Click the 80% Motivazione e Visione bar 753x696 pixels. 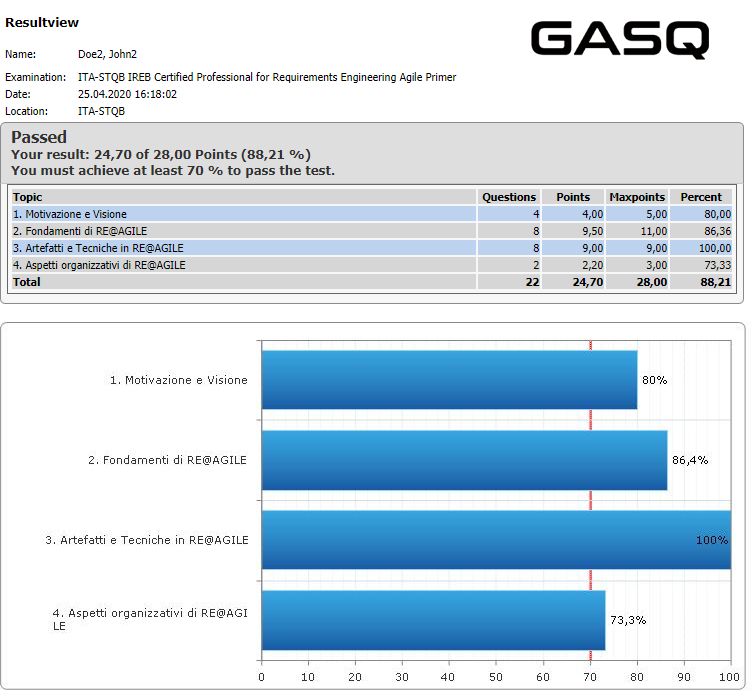click(x=449, y=380)
